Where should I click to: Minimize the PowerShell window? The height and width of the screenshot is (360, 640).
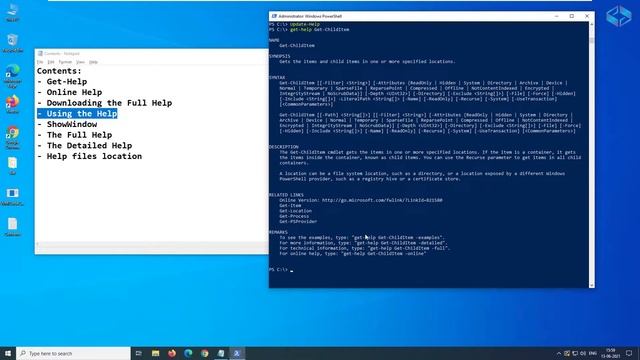pos(556,16)
